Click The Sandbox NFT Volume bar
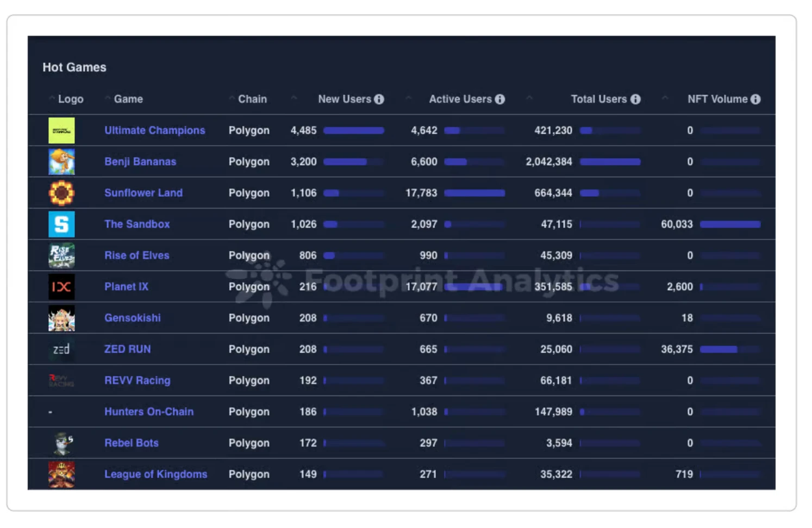This screenshot has width=812, height=528. click(730, 224)
